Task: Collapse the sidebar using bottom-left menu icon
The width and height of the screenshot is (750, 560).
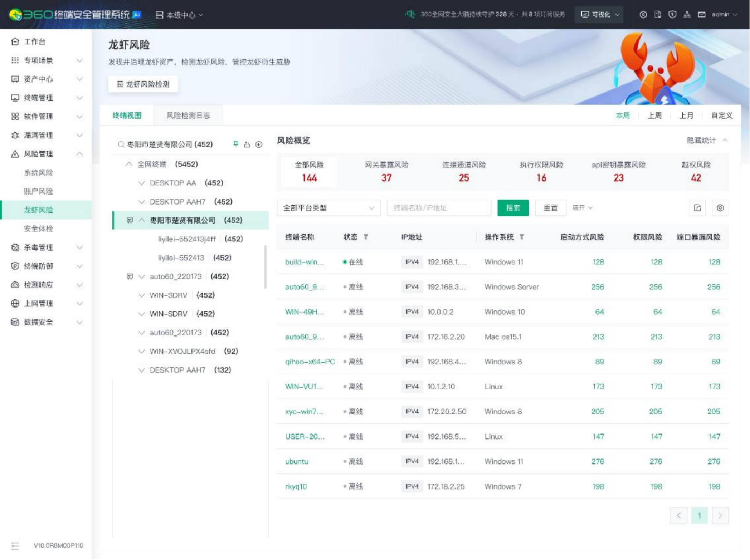Action: point(15,545)
